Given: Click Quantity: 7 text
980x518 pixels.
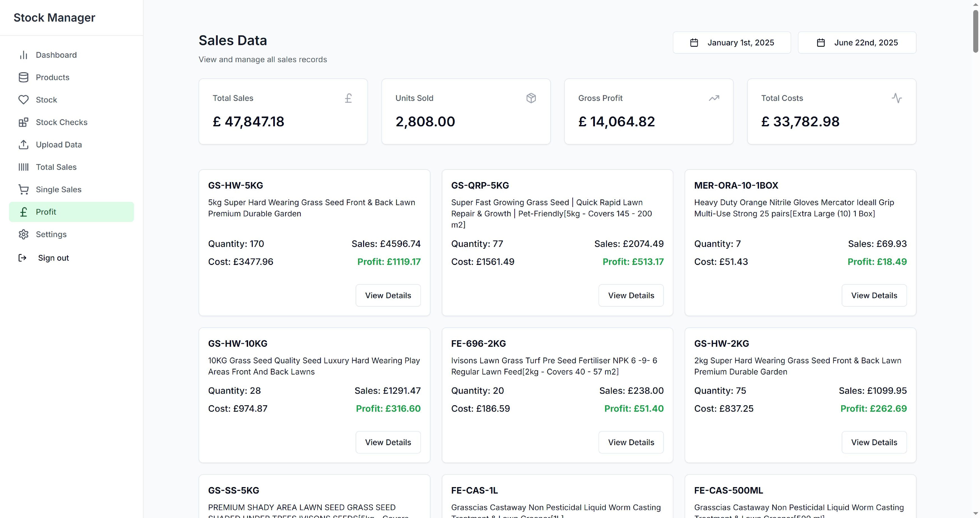Looking at the screenshot, I should coord(717,244).
